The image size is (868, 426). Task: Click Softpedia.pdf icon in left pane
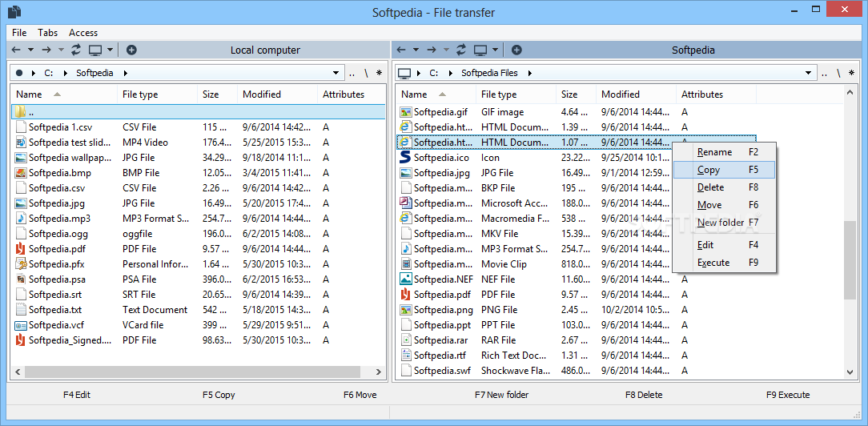click(21, 249)
